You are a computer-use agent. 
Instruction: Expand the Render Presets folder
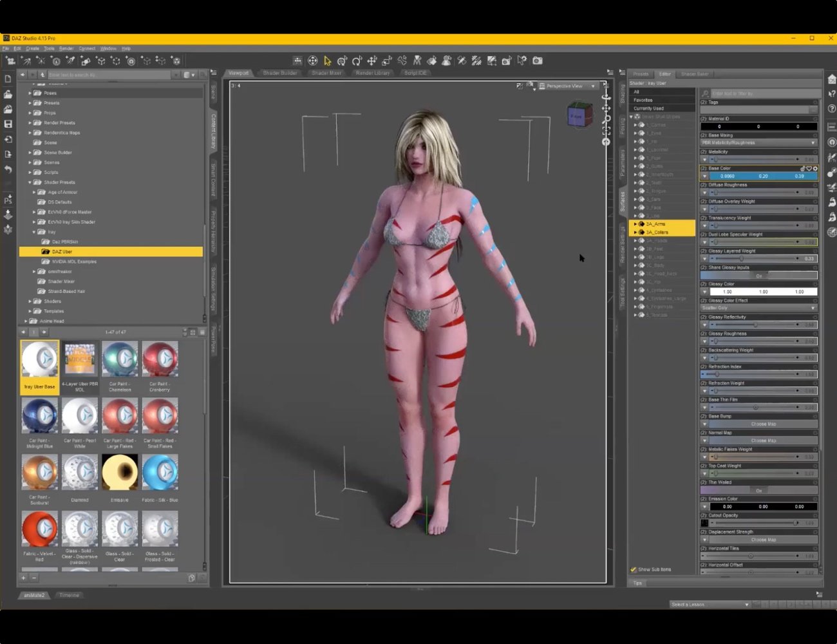click(30, 122)
